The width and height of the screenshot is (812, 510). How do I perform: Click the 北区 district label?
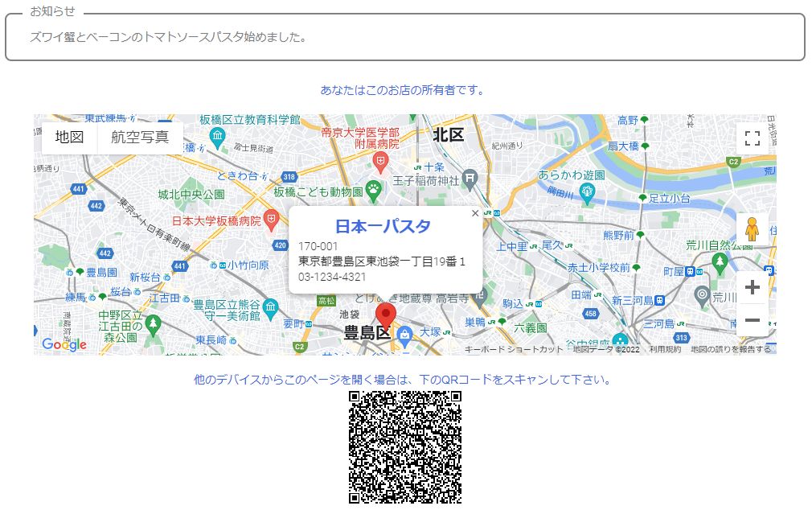point(449,135)
